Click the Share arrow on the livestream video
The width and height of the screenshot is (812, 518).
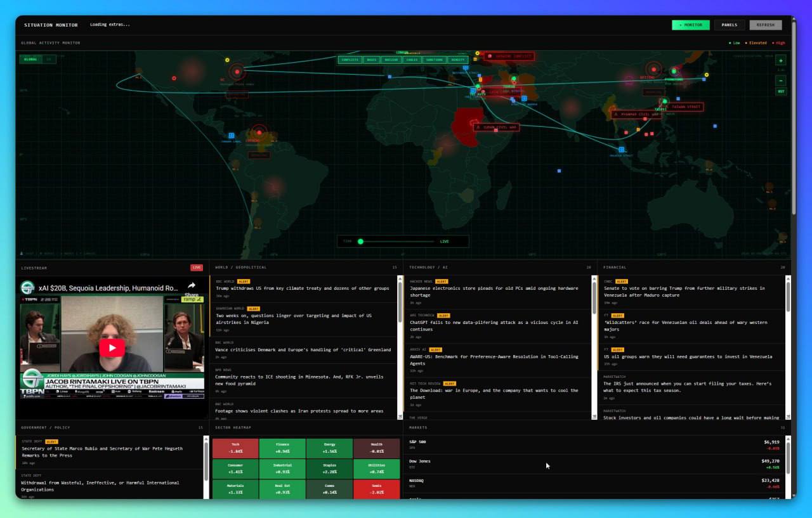(x=192, y=287)
